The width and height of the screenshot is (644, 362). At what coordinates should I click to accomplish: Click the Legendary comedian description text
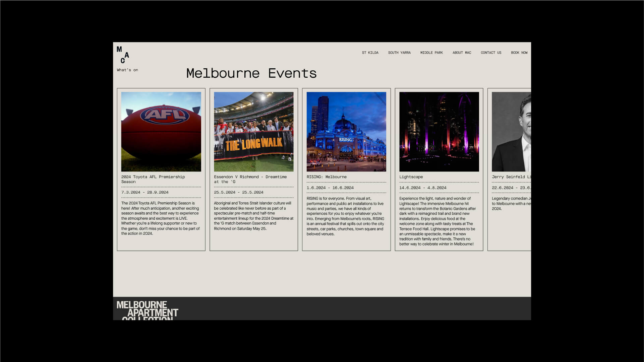click(x=511, y=203)
